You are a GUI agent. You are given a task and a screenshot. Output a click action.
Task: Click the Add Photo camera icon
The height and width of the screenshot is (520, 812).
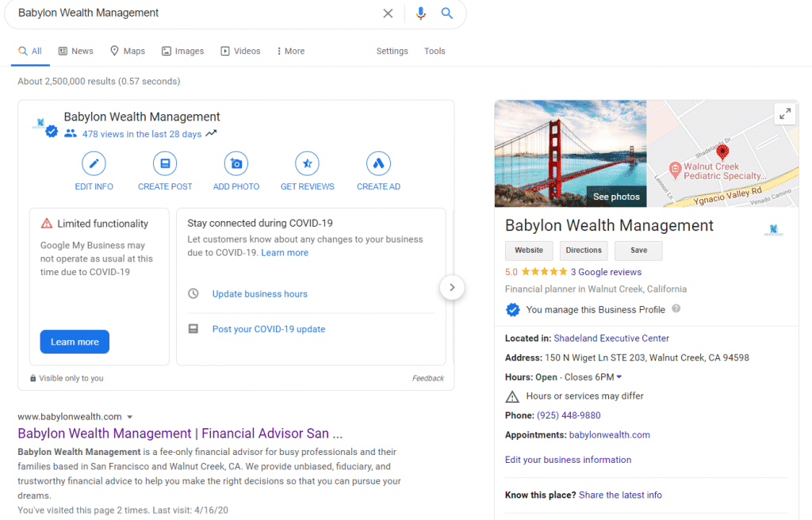pos(236,163)
